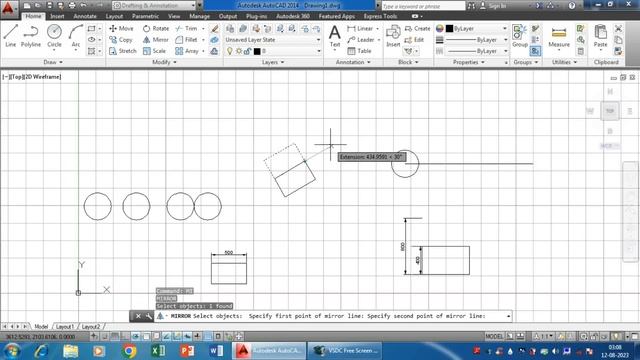Viewport: 640px width, 360px height.
Task: Click the search keyword or phrase field
Action: tap(423, 6)
